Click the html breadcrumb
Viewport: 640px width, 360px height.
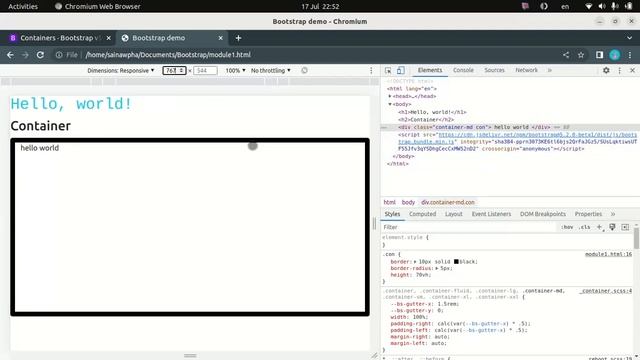coord(389,202)
